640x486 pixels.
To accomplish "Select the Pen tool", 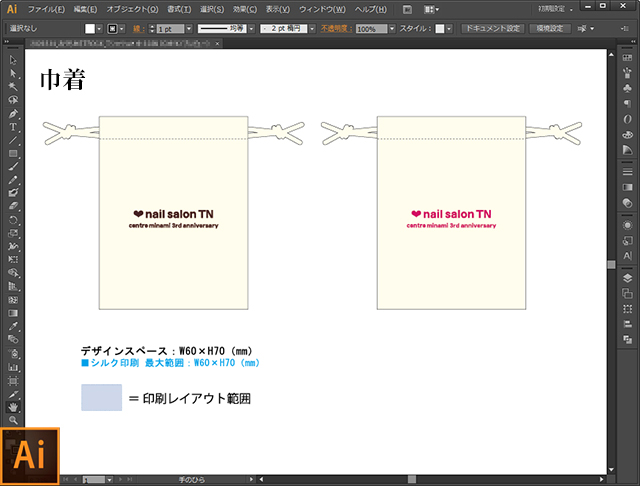I will (13, 114).
